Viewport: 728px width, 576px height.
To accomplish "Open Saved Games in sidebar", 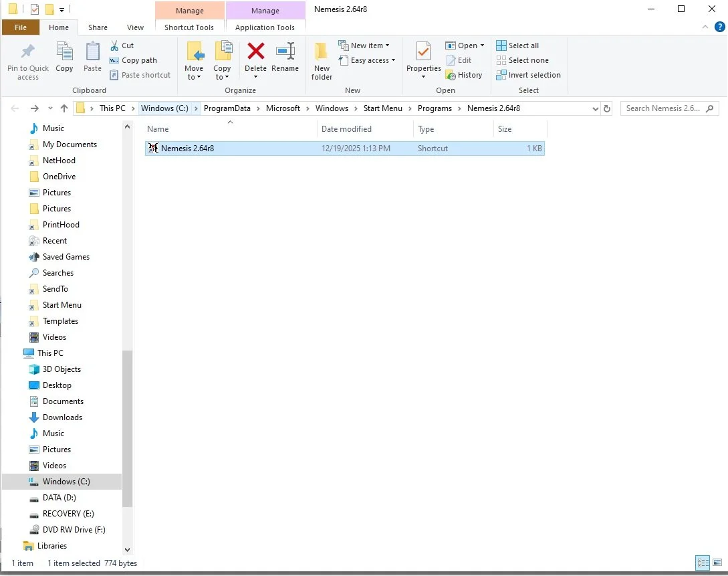I will (66, 257).
